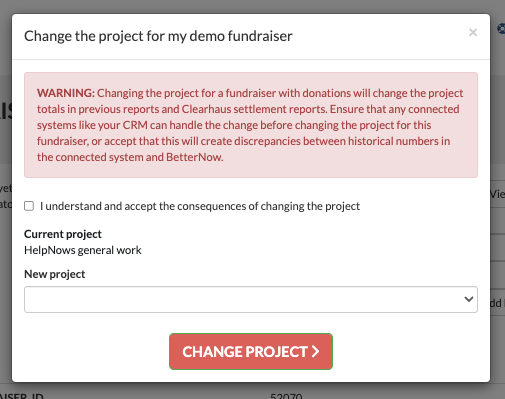
Task: Click the partially visible 'Vie' button on right edge
Action: (x=497, y=194)
